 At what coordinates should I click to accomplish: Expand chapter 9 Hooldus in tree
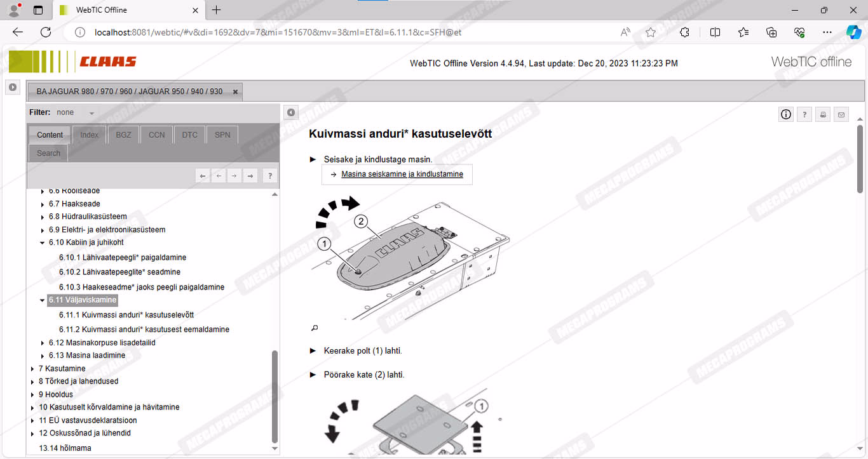pos(32,395)
